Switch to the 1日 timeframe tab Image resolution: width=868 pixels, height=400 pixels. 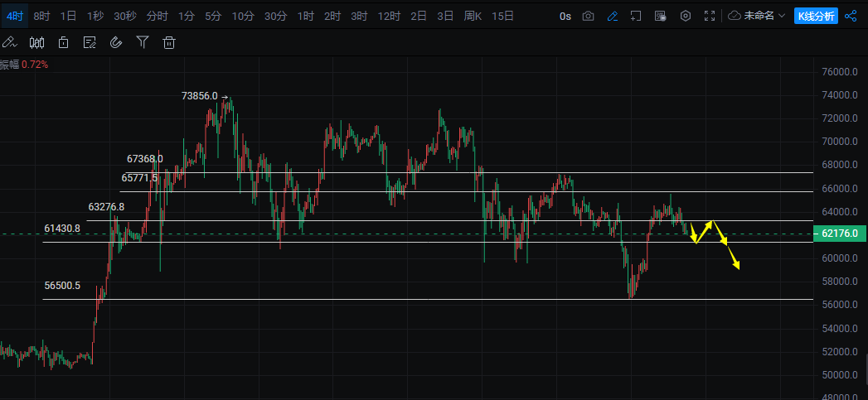point(69,16)
